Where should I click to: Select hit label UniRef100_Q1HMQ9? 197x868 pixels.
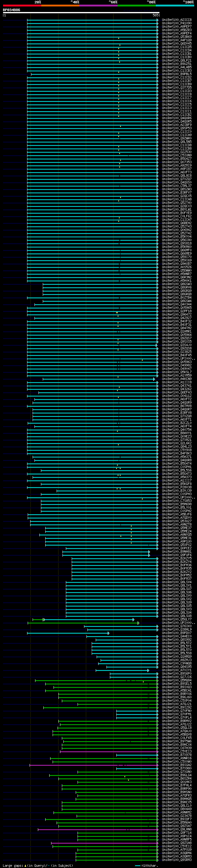click(x=177, y=657)
